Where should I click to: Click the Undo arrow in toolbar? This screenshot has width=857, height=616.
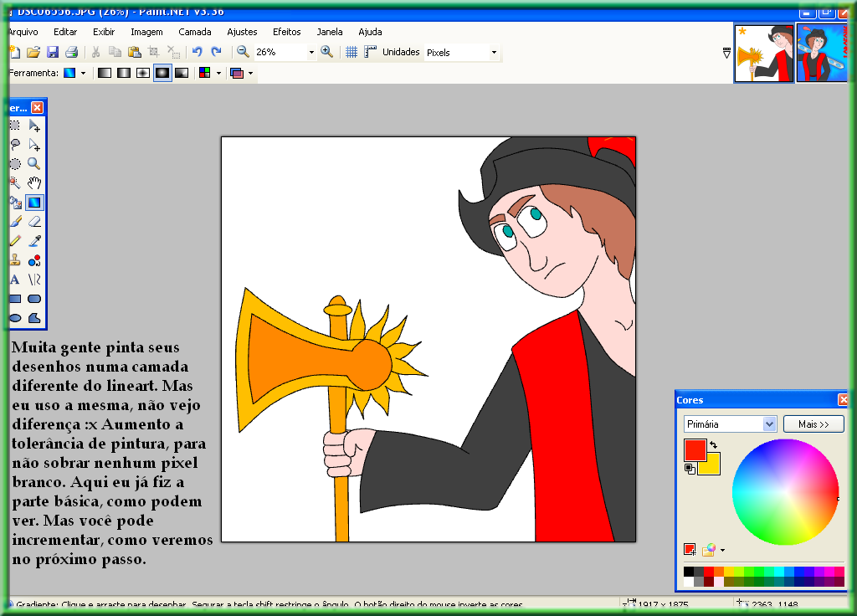[198, 52]
